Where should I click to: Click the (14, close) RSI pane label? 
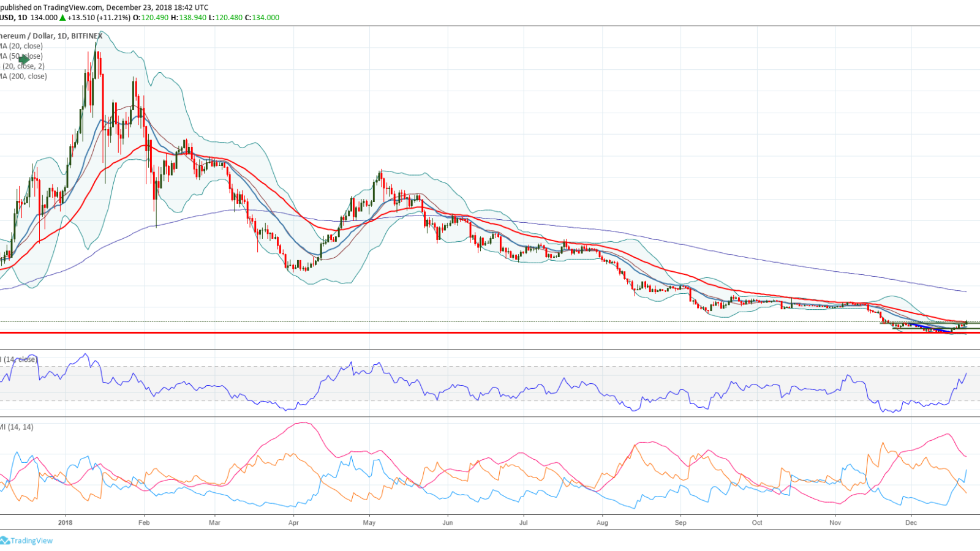coord(20,359)
